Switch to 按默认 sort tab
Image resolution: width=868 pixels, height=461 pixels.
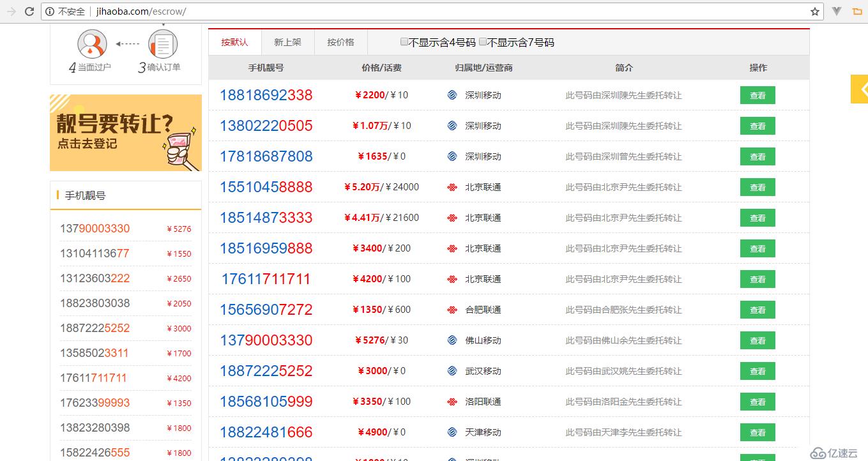click(x=234, y=42)
